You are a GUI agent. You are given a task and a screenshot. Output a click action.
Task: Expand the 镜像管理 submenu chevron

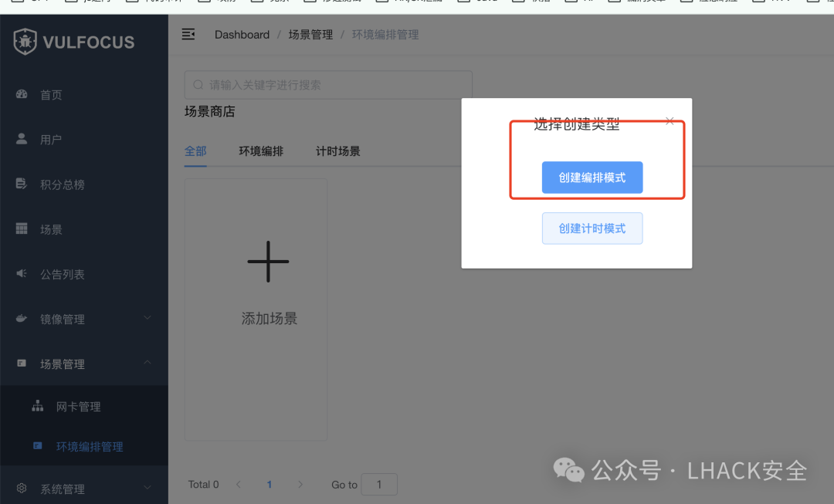(x=147, y=318)
